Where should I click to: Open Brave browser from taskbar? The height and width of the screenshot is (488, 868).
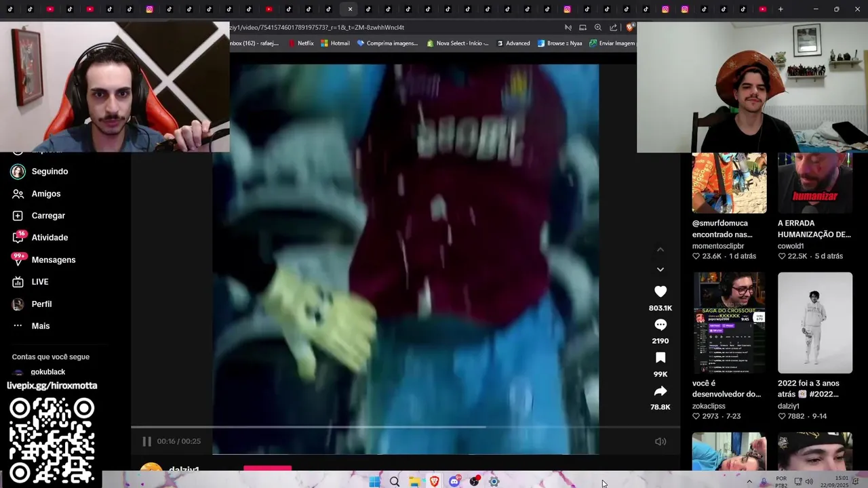pyautogui.click(x=434, y=481)
